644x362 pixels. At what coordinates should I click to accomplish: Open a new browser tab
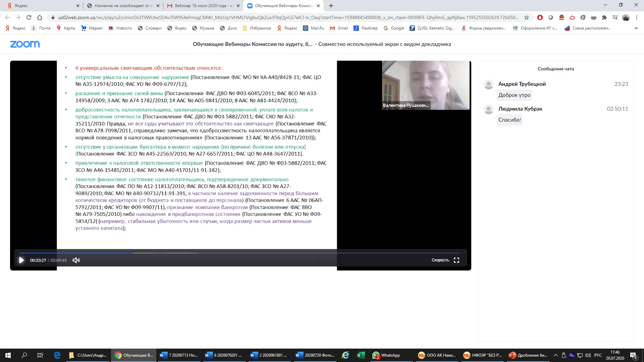coord(331,6)
